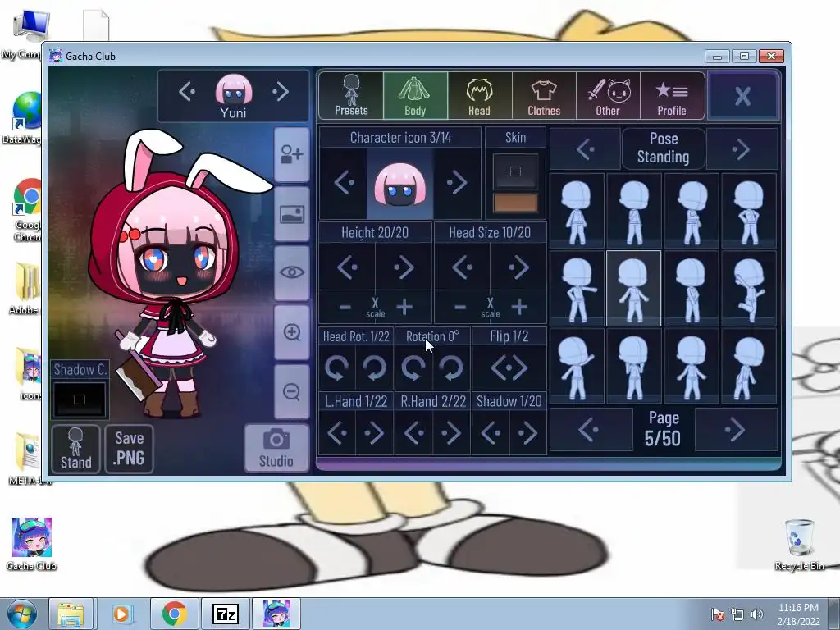Open the Shadow C. color swatch

pyautogui.click(x=80, y=399)
